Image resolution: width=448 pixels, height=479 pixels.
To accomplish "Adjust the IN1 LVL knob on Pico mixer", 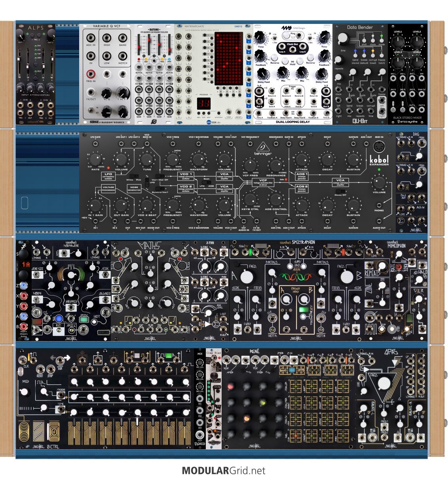I will 200,363.
